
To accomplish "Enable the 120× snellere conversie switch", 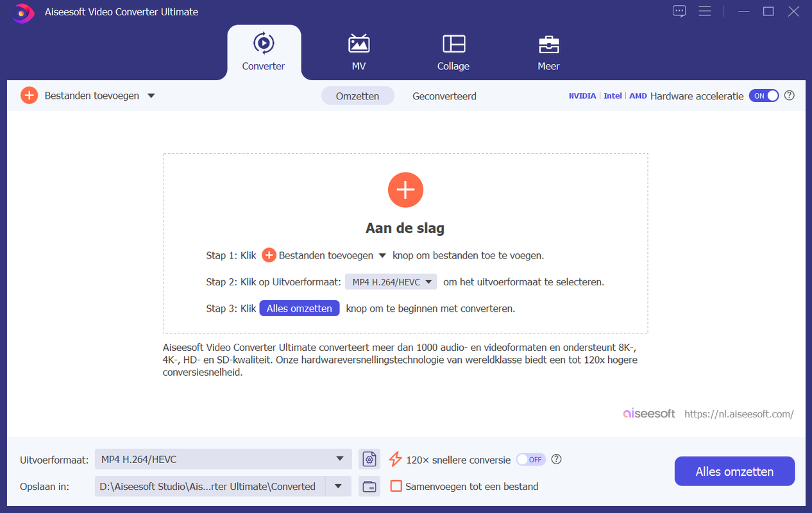I will (530, 459).
